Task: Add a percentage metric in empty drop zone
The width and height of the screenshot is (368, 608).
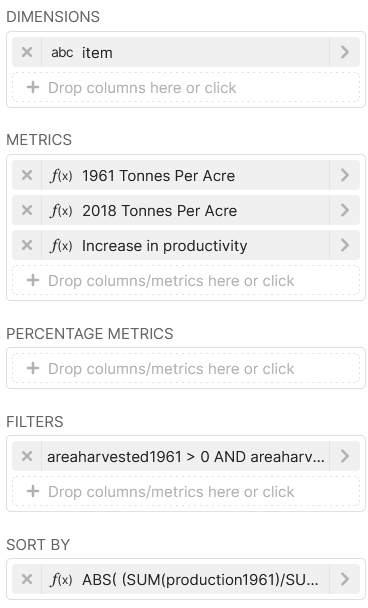Action: point(186,368)
